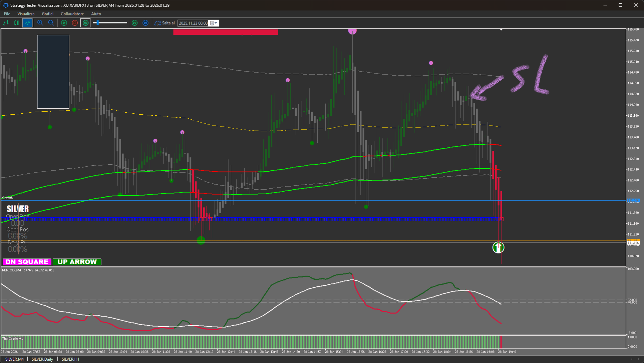Open the Grafici menu

coord(48,14)
